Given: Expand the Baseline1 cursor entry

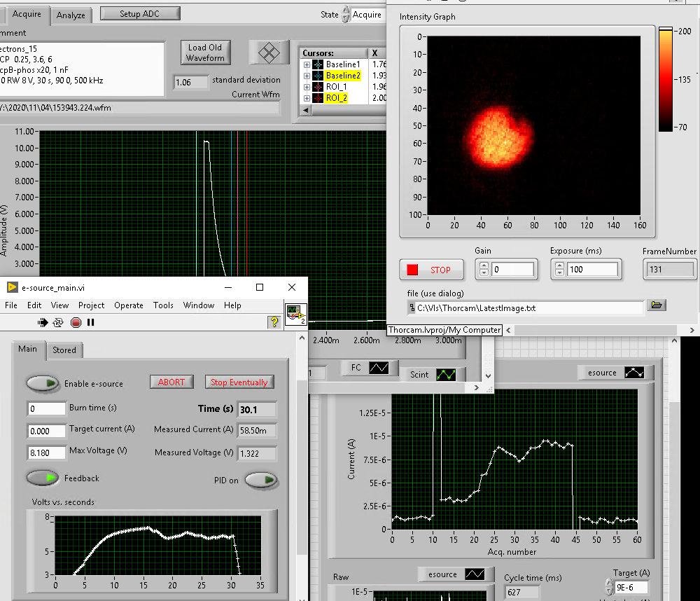Looking at the screenshot, I should [307, 64].
